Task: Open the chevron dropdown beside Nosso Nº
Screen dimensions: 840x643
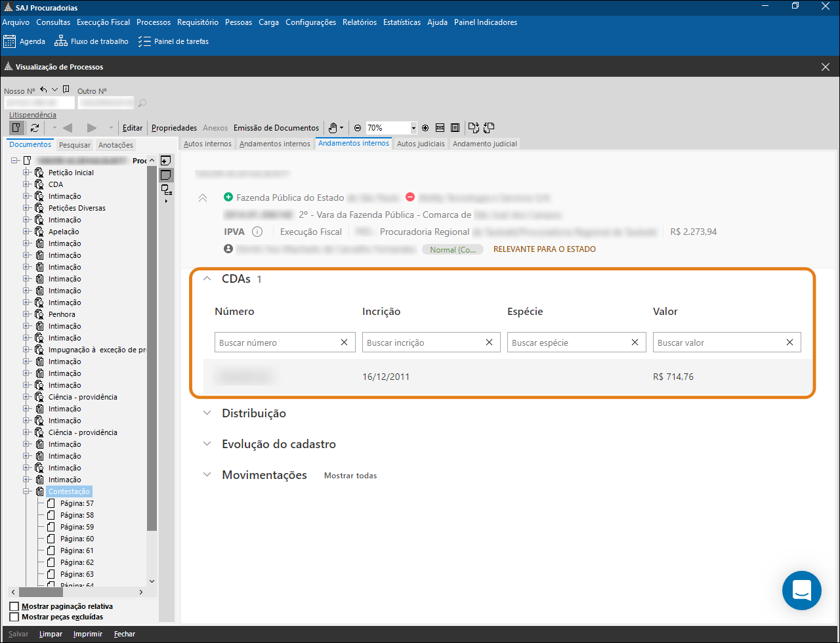Action: click(x=54, y=90)
